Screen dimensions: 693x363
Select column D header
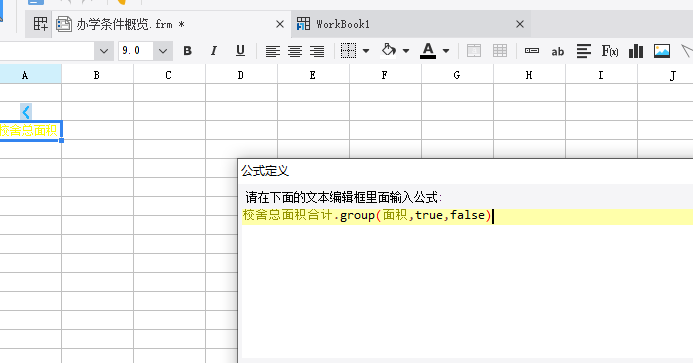(x=241, y=75)
